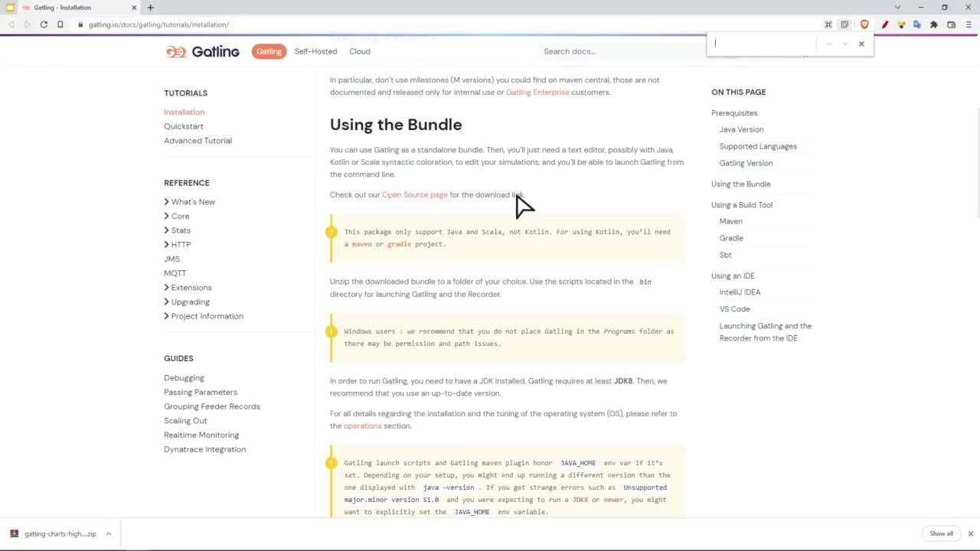Bookmark this page using the bookmark icon
This screenshot has width=980, height=551.
60,24
